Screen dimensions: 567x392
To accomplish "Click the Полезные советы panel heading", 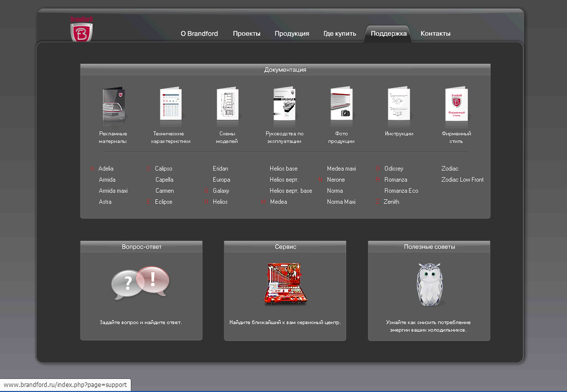I will coord(429,247).
